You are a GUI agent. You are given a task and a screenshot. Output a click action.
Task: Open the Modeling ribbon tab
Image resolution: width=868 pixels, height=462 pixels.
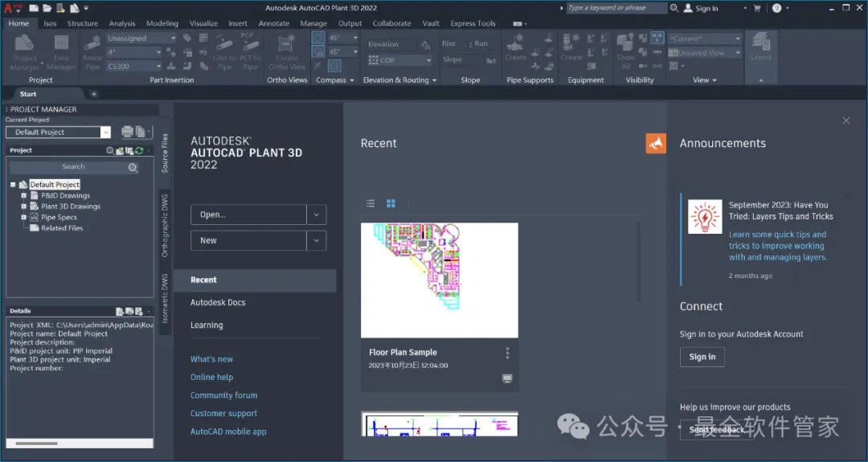click(x=162, y=23)
